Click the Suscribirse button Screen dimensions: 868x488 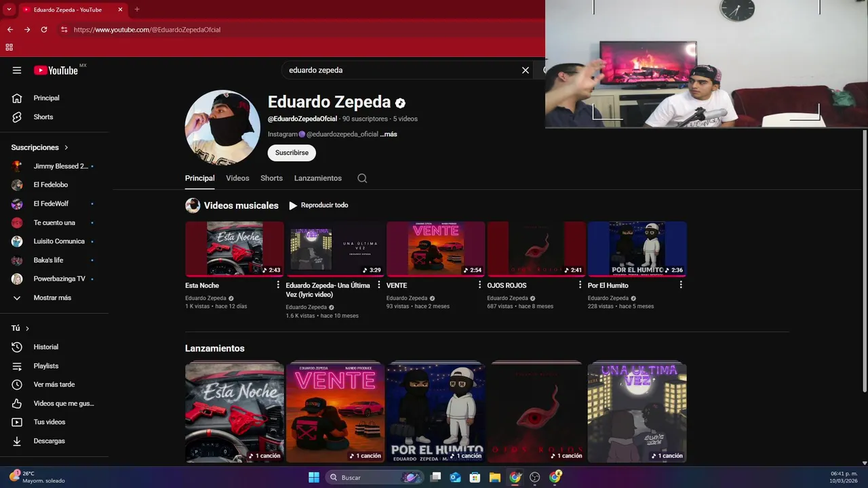coord(292,153)
